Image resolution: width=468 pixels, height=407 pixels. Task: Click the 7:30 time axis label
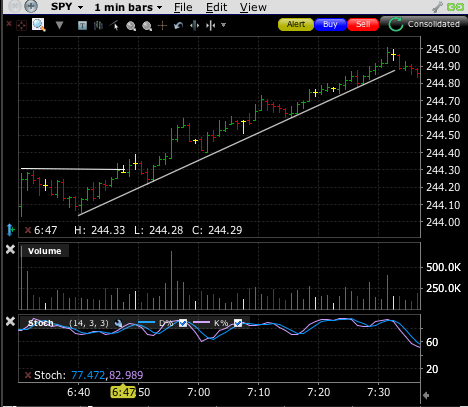coord(378,392)
